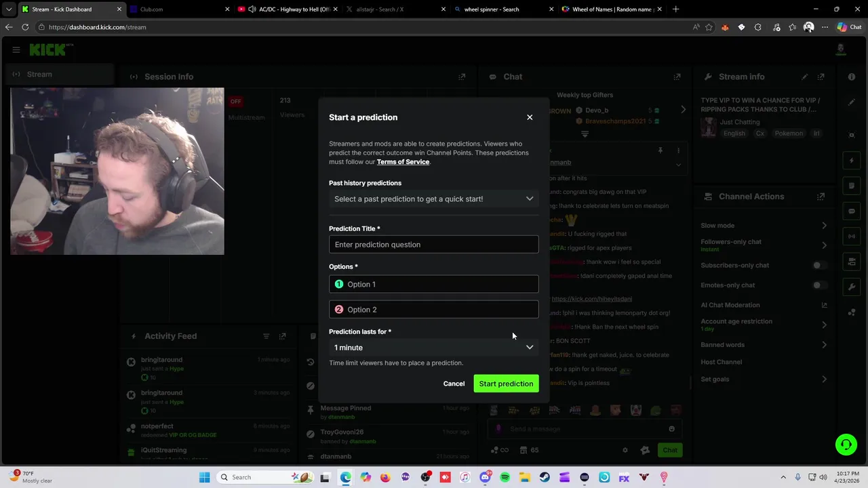Click the green Chat send button
This screenshot has width=868, height=488.
pos(670,450)
